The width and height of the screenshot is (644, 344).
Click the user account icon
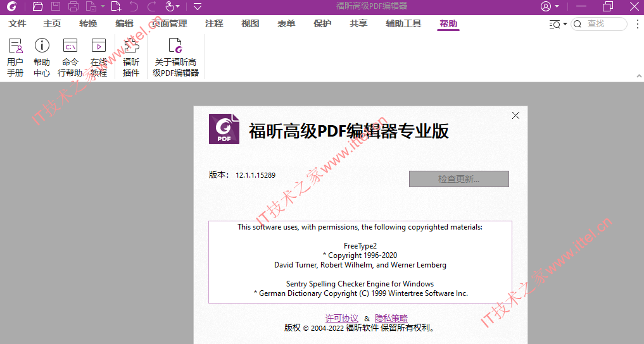pyautogui.click(x=545, y=6)
